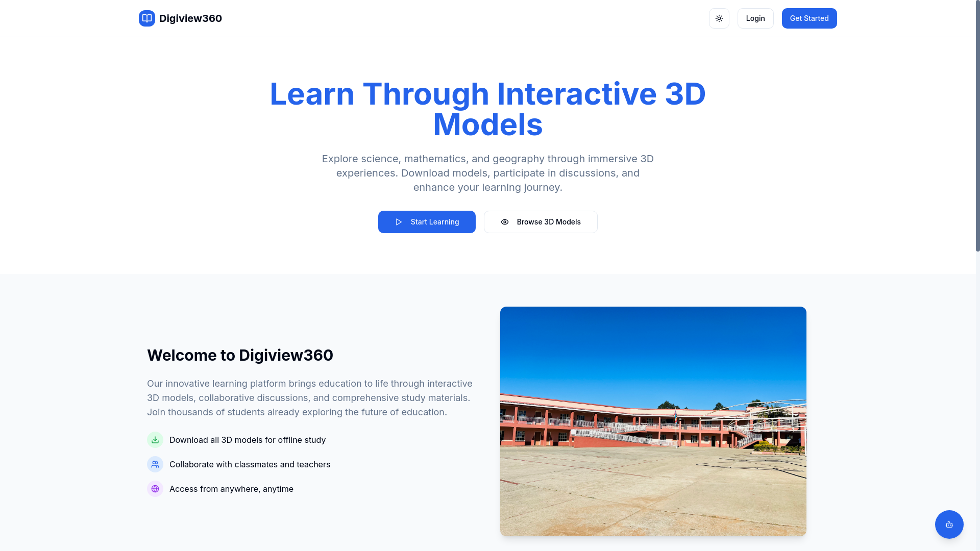Click the Start Learning button

click(x=427, y=222)
